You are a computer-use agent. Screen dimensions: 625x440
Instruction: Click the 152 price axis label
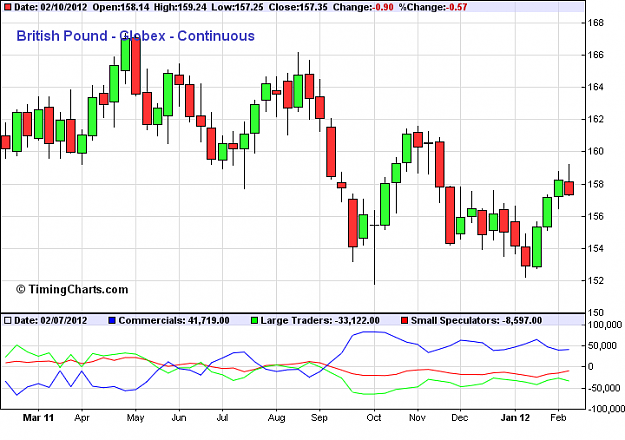click(x=596, y=281)
